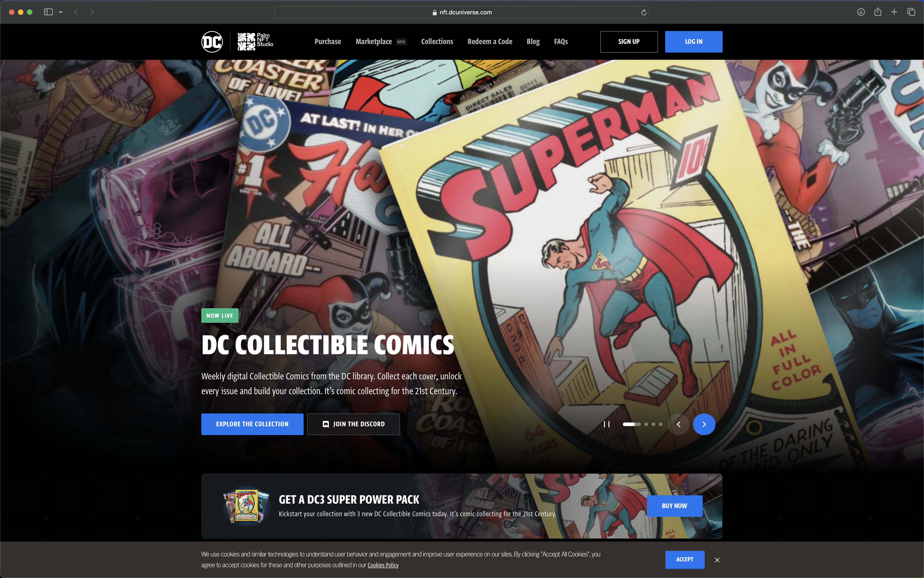Open the Collections nav item

click(x=437, y=42)
